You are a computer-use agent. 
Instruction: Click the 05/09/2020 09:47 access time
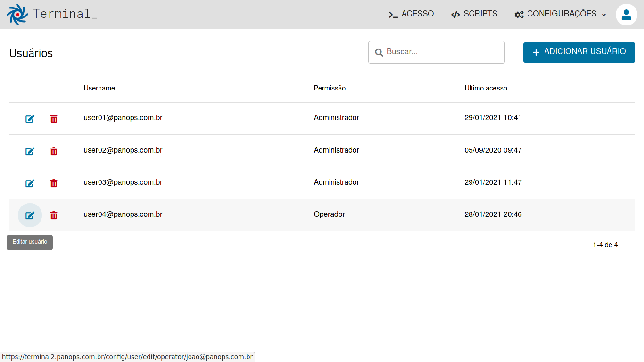click(x=493, y=150)
